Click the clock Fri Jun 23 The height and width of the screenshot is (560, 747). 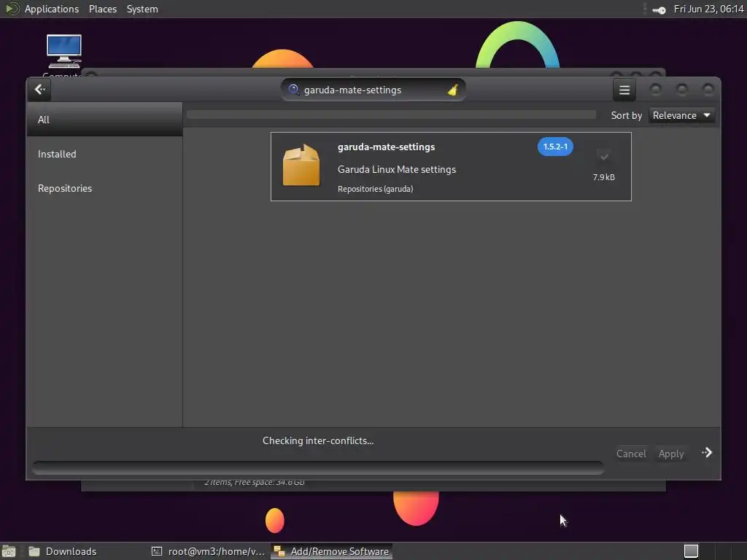point(708,9)
